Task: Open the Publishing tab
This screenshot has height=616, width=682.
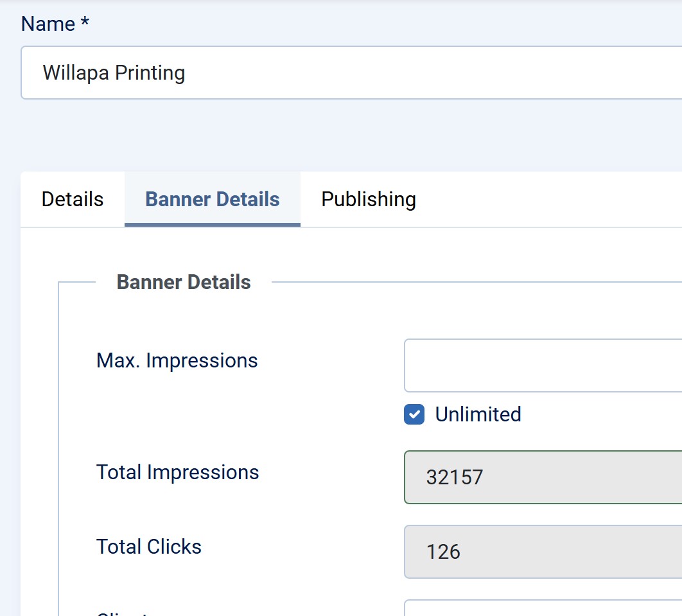Action: tap(369, 199)
